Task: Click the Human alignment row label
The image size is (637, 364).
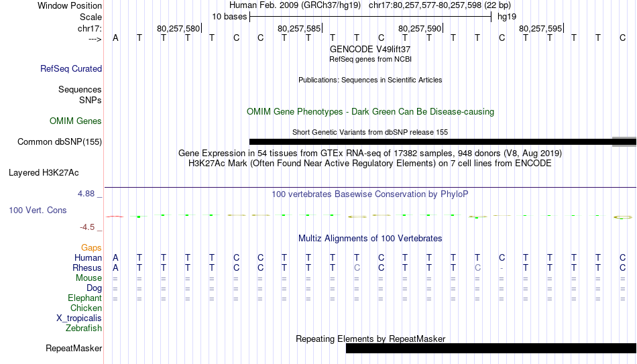Action: pos(88,258)
